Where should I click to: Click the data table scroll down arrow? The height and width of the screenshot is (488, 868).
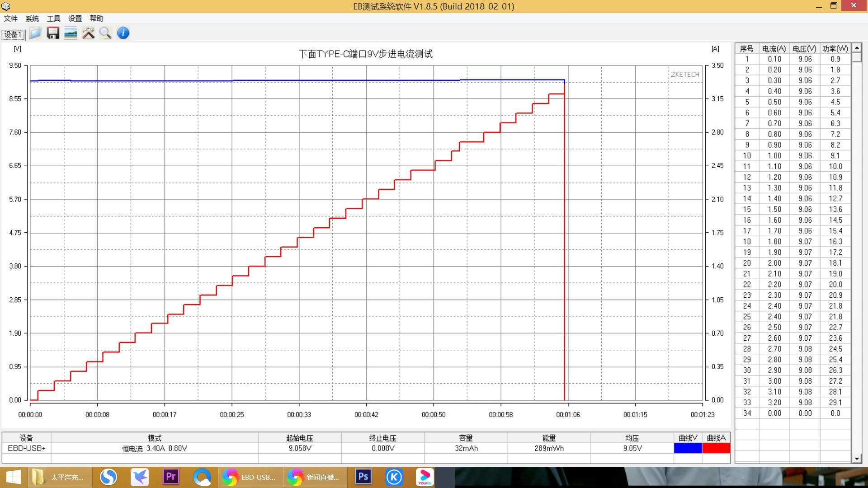(857, 459)
